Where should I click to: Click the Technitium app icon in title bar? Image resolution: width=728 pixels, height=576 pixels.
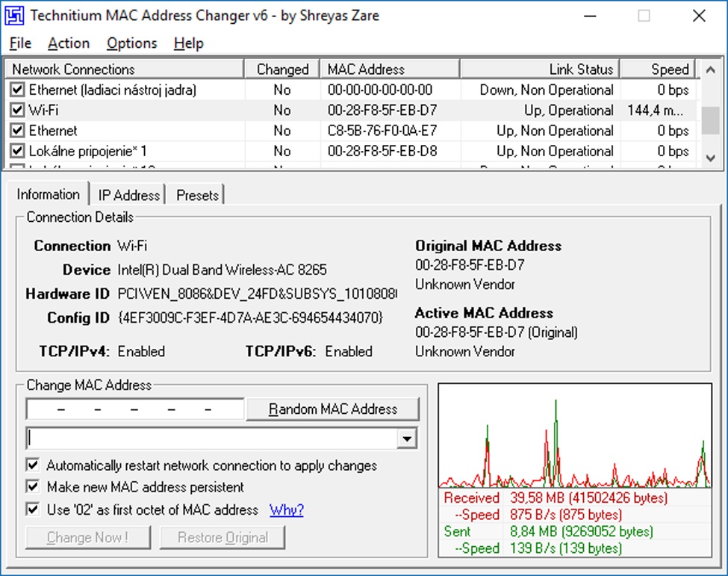tap(14, 16)
